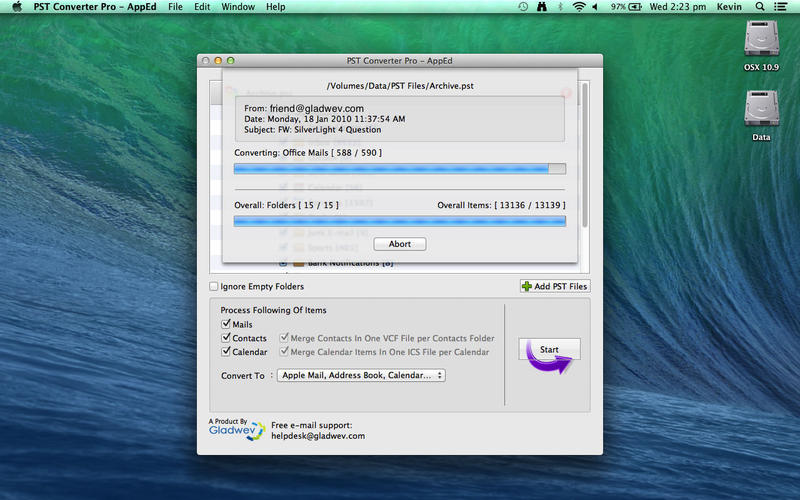
Task: Click the Process Following Of Items label
Action: 273,310
